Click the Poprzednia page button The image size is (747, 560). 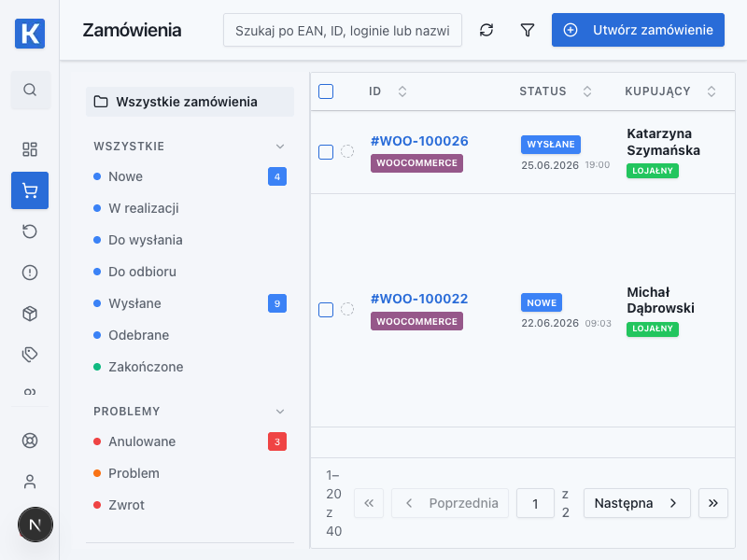pos(450,503)
